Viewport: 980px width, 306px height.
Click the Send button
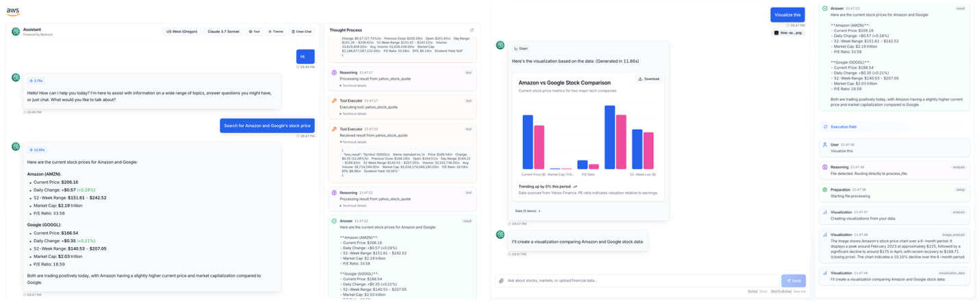(794, 281)
